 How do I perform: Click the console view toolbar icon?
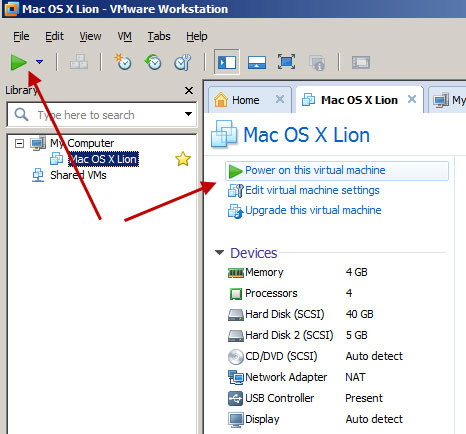(x=361, y=62)
